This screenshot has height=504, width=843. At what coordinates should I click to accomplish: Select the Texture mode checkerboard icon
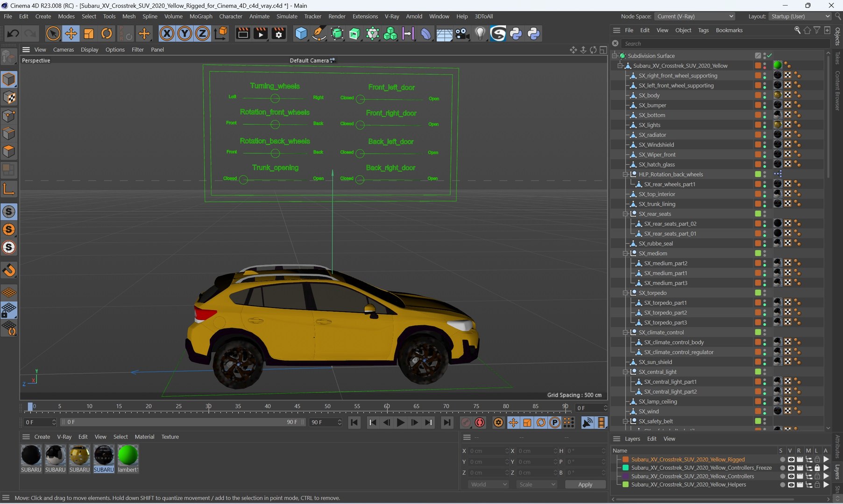pyautogui.click(x=9, y=98)
